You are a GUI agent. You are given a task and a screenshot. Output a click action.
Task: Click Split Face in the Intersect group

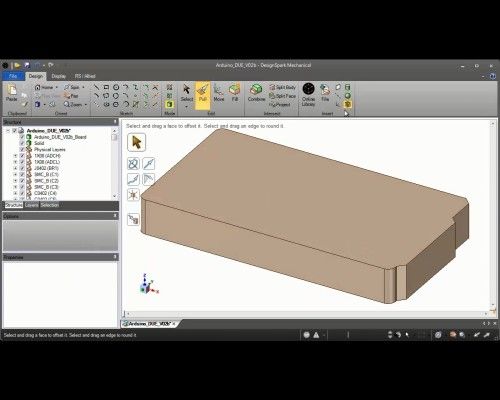pos(283,96)
